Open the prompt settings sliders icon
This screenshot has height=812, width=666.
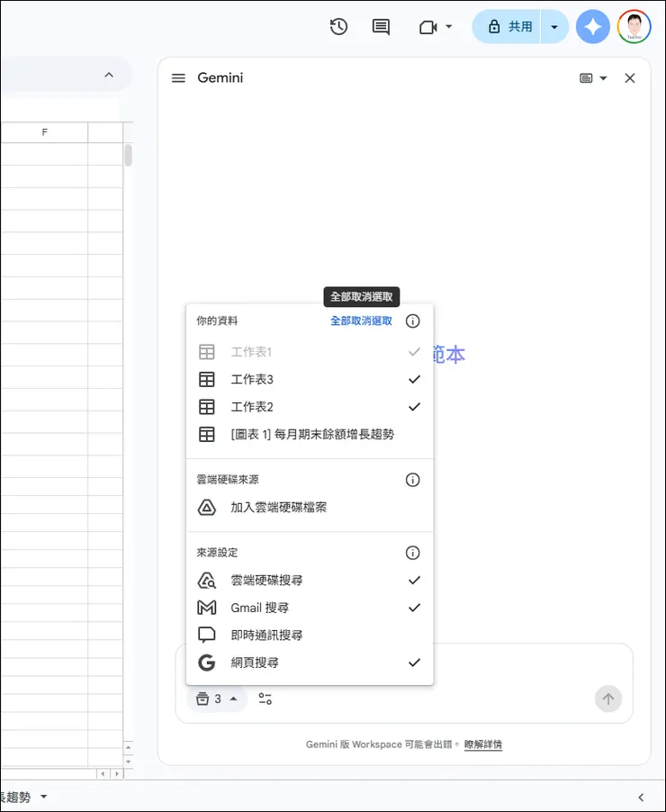[x=265, y=699]
